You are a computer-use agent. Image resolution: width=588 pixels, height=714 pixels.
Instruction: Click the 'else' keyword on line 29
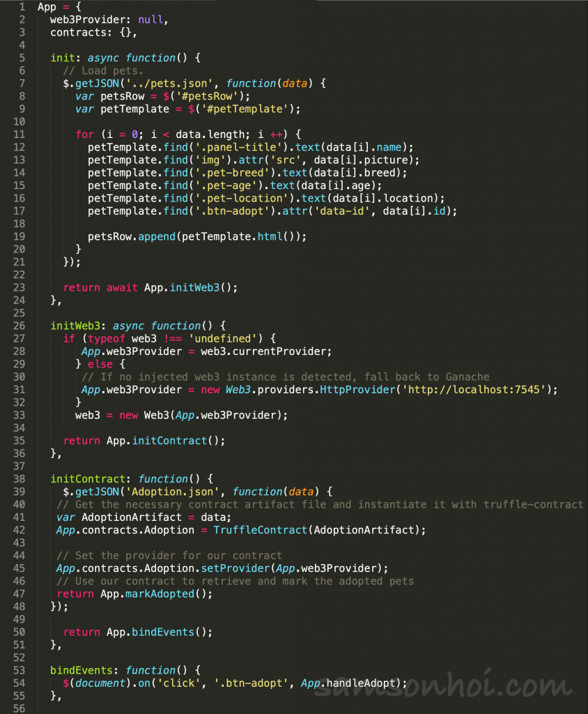(x=100, y=364)
